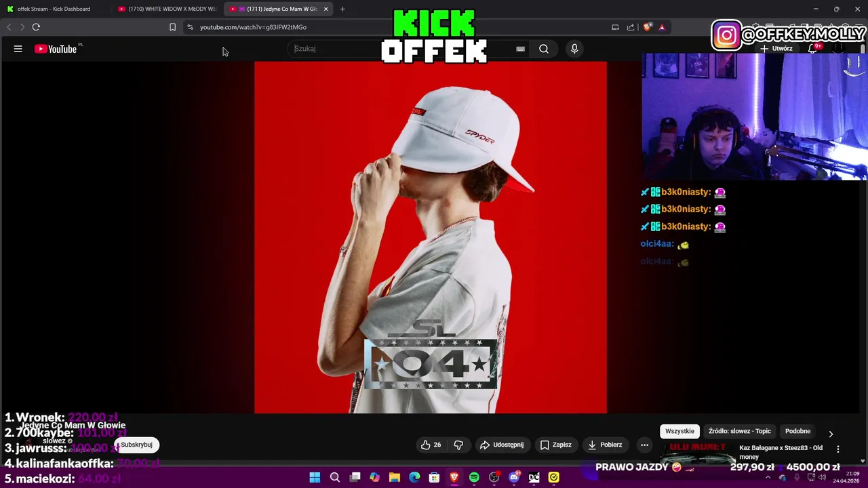Open Old money video thumbnail
The height and width of the screenshot is (488, 868).
698,452
